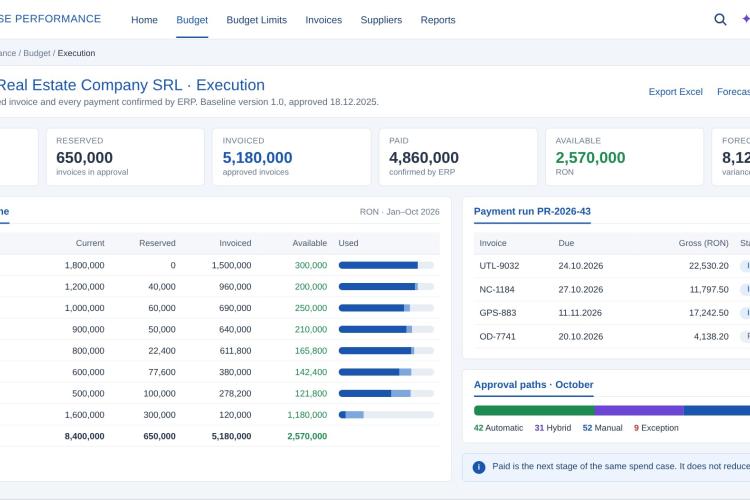
Task: Click the 52 Manual legend label
Action: [602, 428]
